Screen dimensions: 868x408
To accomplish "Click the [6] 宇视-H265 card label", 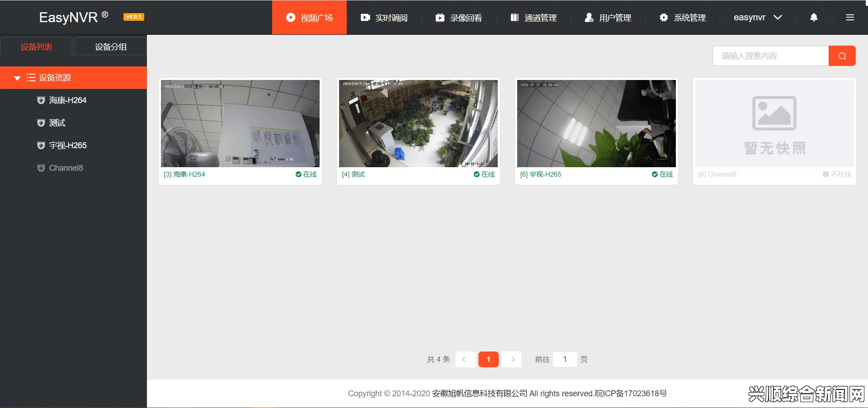I will pyautogui.click(x=541, y=174).
